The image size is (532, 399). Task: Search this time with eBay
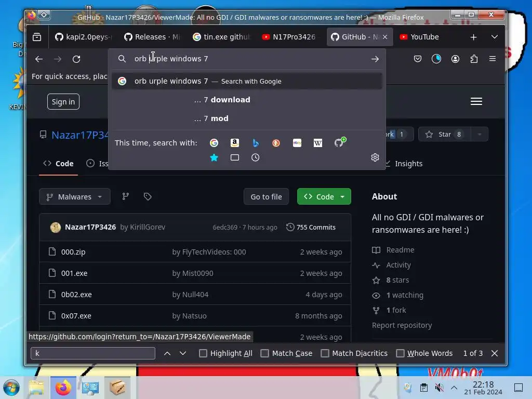[297, 143]
